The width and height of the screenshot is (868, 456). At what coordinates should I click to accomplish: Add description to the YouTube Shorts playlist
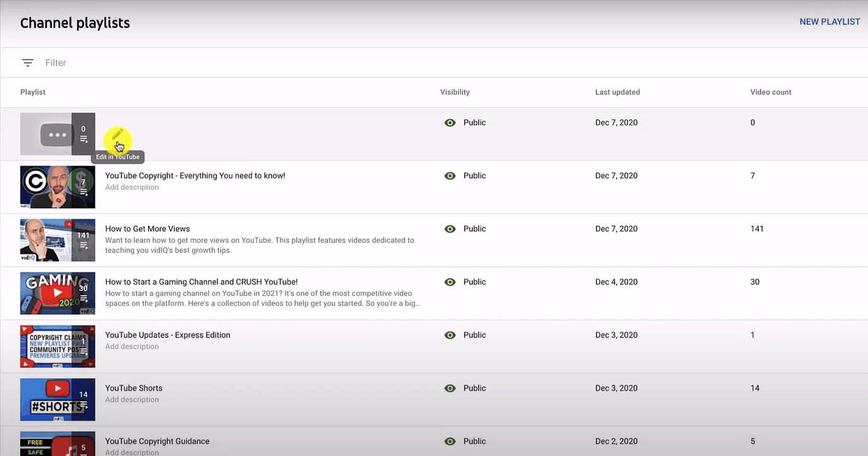pos(132,400)
